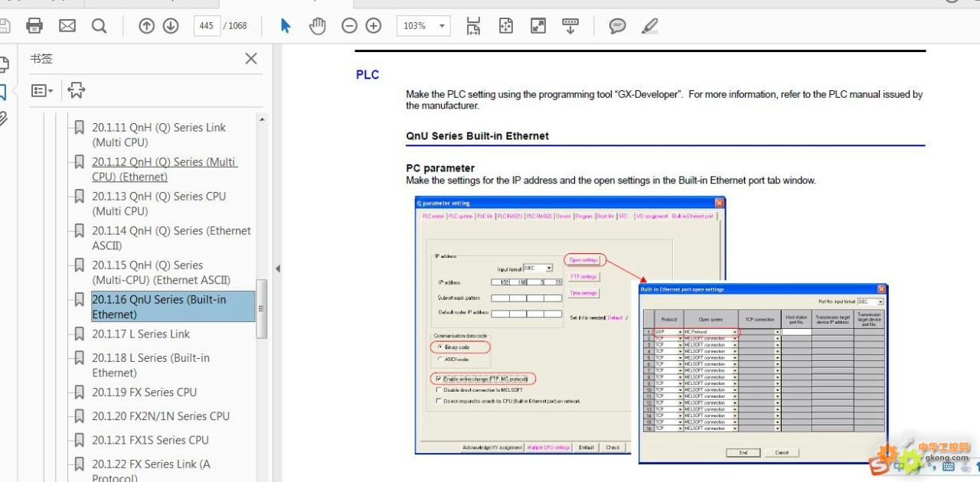This screenshot has height=482, width=980.
Task: Toggle Disable direct connection to MELSOFT checkbox
Action: 438,389
